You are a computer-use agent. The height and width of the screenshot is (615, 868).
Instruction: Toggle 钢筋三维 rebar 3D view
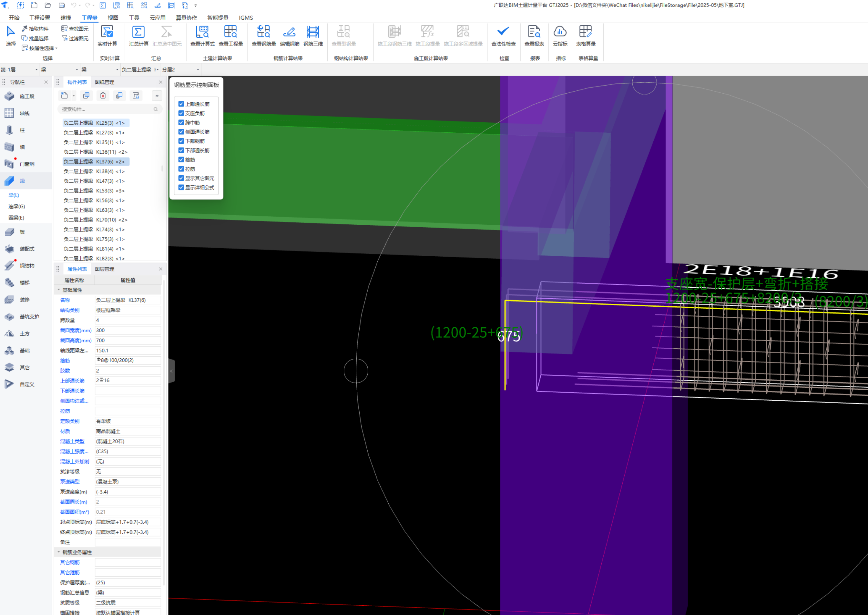313,36
